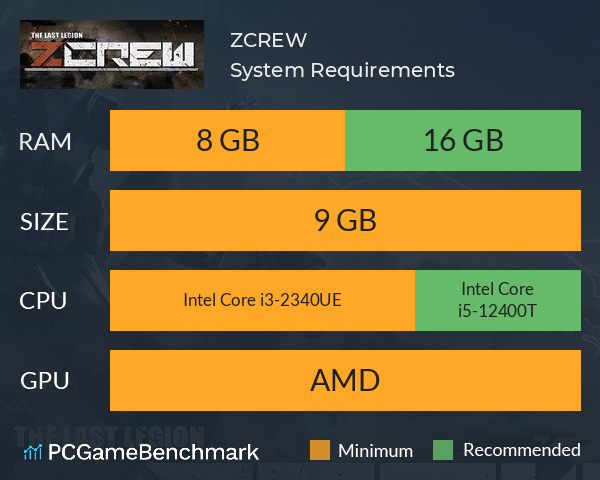The image size is (600, 480).
Task: Open the PCGameBenchmark brand text link
Action: [153, 452]
